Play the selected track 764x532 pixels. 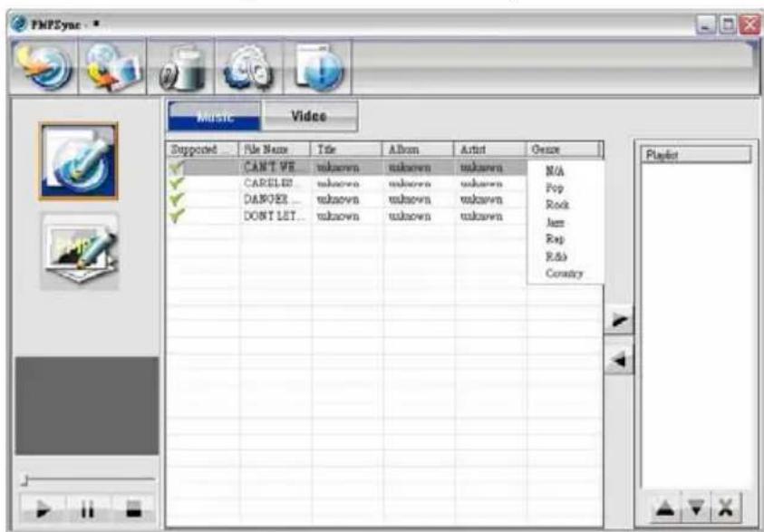coord(43,509)
